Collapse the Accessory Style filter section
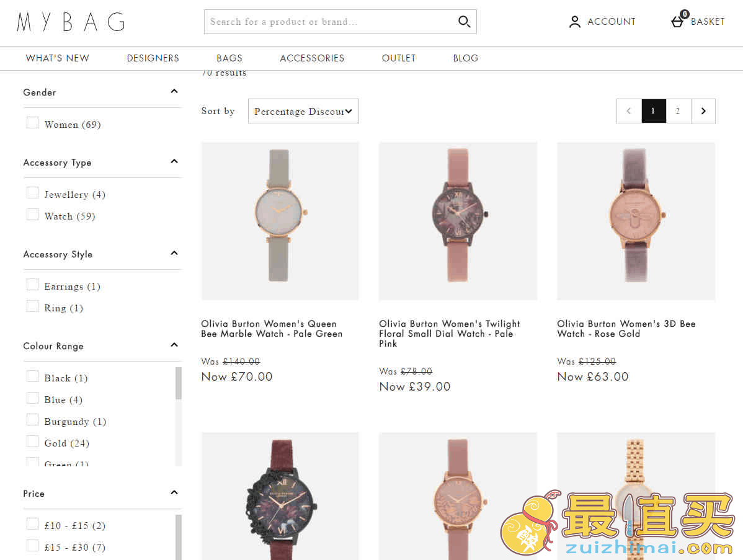This screenshot has height=560, width=743. [174, 253]
